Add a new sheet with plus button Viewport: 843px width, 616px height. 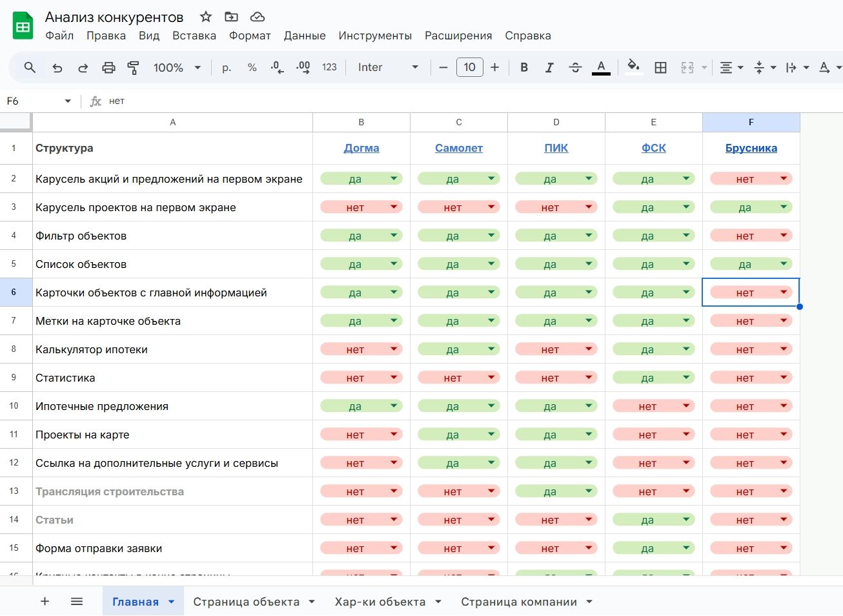click(45, 601)
